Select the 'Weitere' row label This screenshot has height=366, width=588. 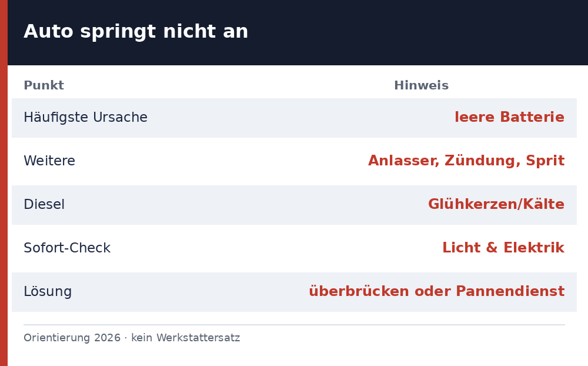(x=49, y=161)
